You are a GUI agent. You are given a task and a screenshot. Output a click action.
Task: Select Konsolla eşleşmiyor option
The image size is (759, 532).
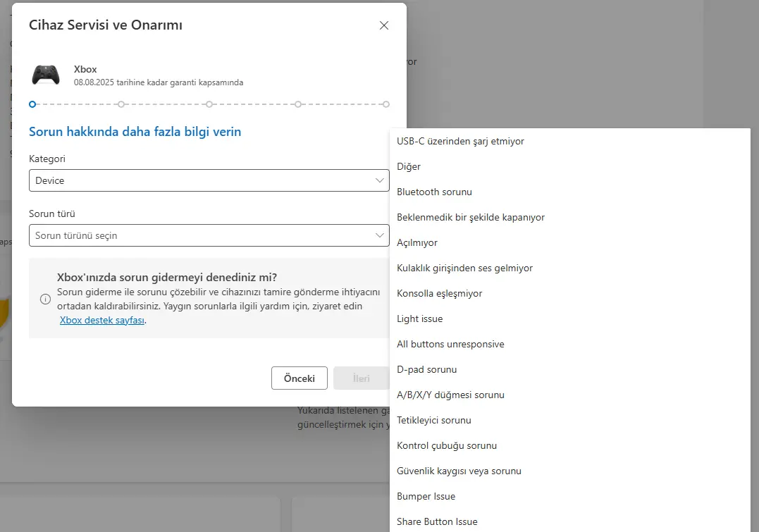[x=569, y=293]
